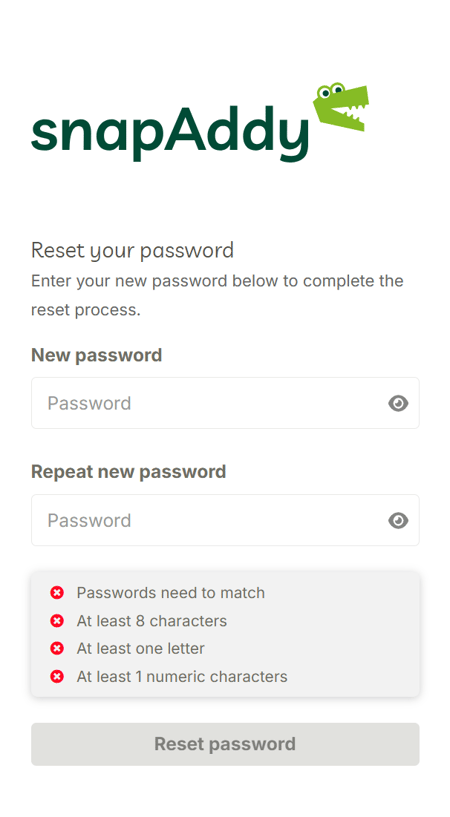450x817 pixels.
Task: Click the Reset your password heading
Action: [132, 251]
